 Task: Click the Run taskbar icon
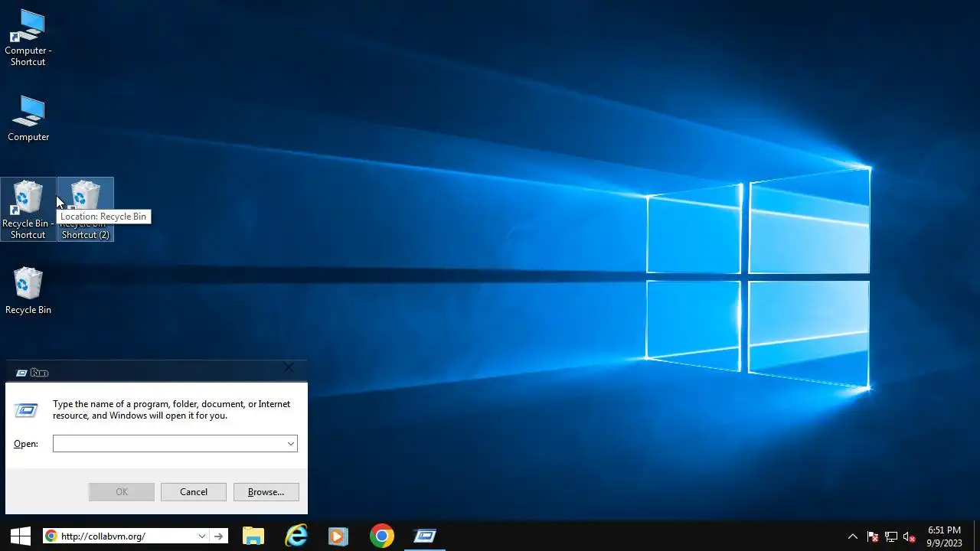point(425,536)
